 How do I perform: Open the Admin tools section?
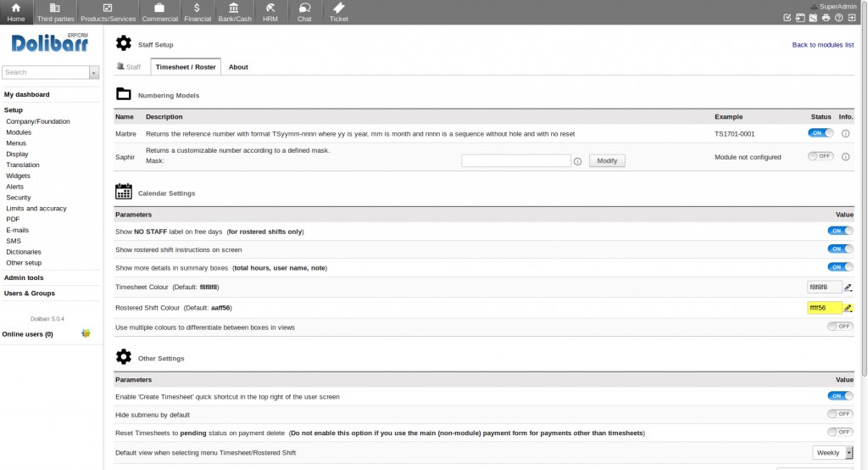[x=24, y=278]
